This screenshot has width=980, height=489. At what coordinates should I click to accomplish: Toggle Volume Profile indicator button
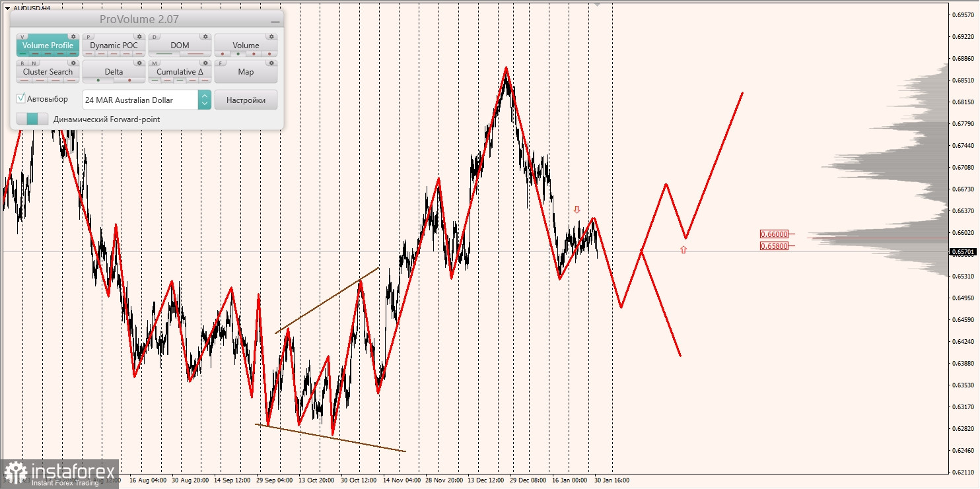[x=48, y=46]
